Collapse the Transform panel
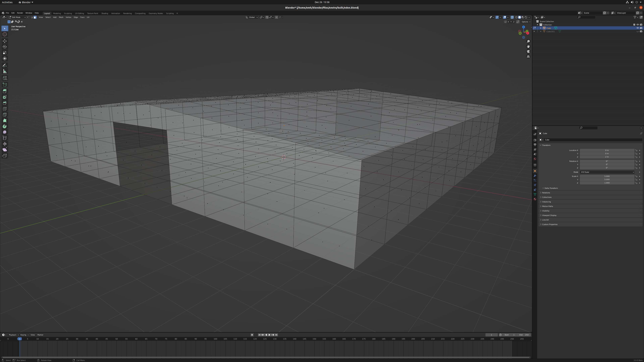The height and width of the screenshot is (362, 644). pos(546,145)
